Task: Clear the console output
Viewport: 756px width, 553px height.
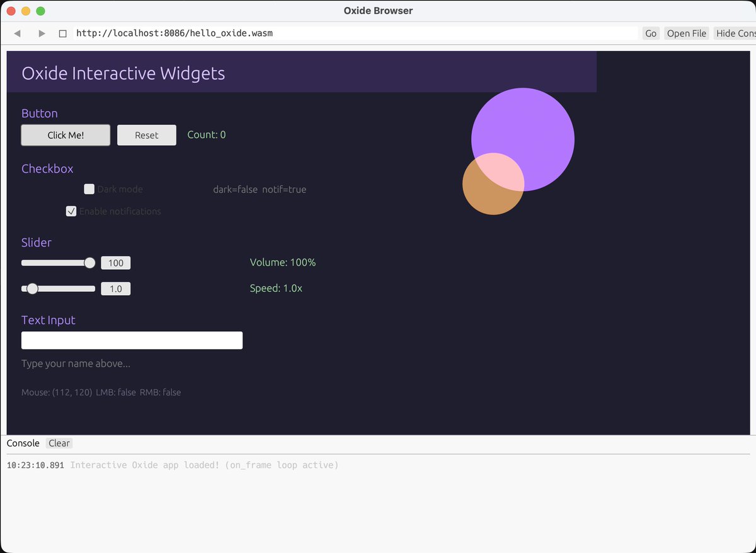Action: pos(59,443)
